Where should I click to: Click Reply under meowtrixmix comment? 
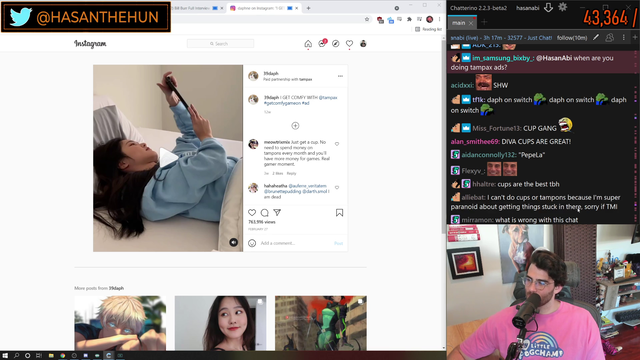[291, 173]
